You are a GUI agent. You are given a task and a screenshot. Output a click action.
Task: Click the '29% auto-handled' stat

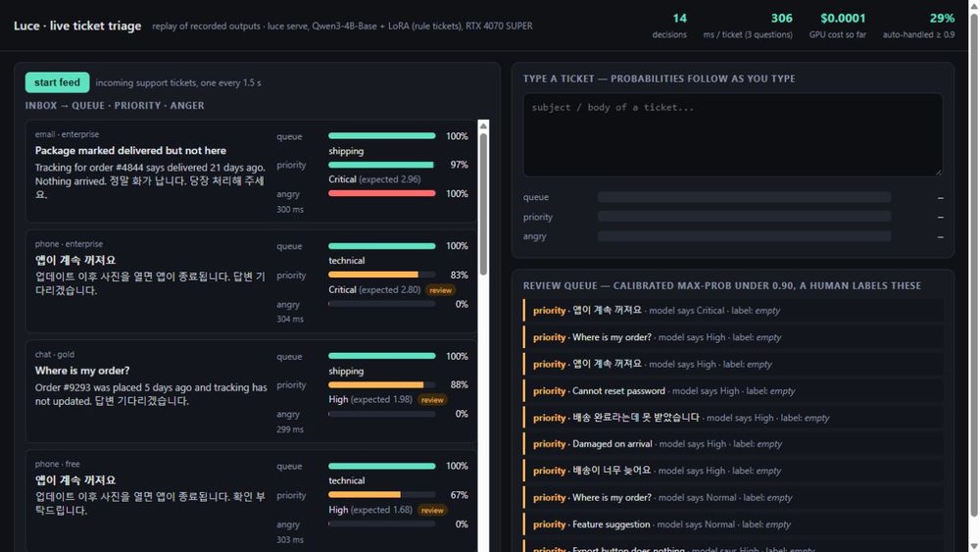[x=919, y=25]
